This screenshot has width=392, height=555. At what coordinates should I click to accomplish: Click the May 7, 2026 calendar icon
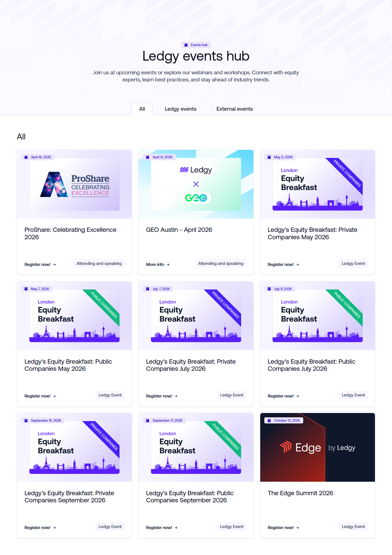click(26, 289)
